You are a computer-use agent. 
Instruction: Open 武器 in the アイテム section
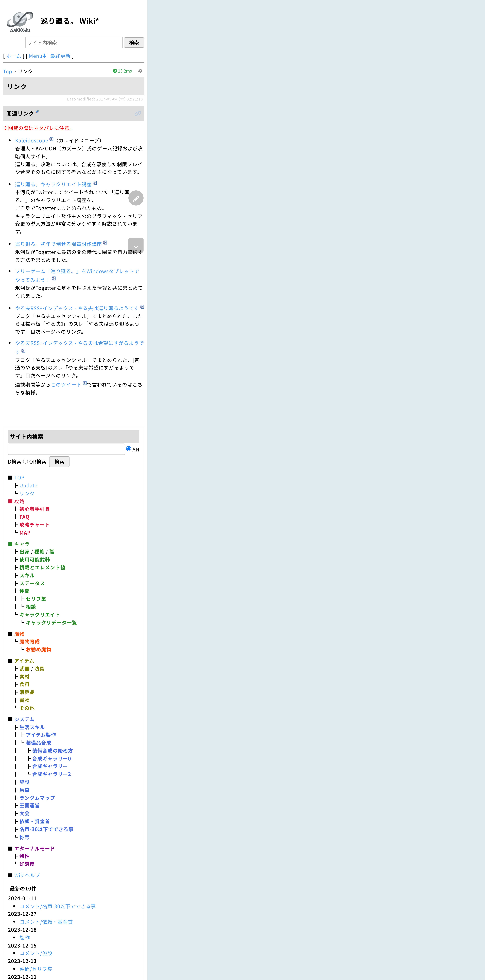click(24, 669)
